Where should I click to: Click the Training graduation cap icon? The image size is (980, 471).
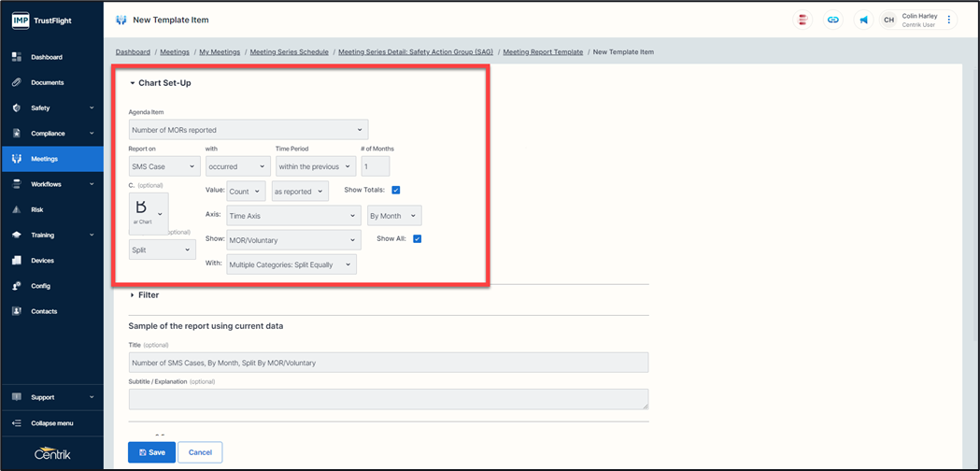[x=17, y=235]
